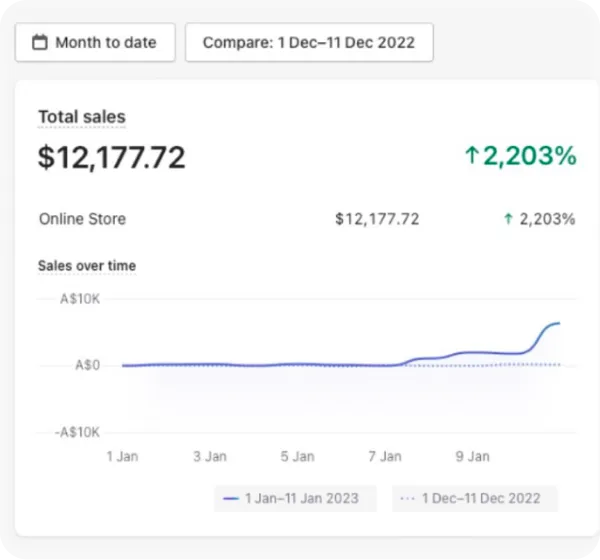This screenshot has height=560, width=600.
Task: Click the Total sales heading
Action: (x=82, y=117)
